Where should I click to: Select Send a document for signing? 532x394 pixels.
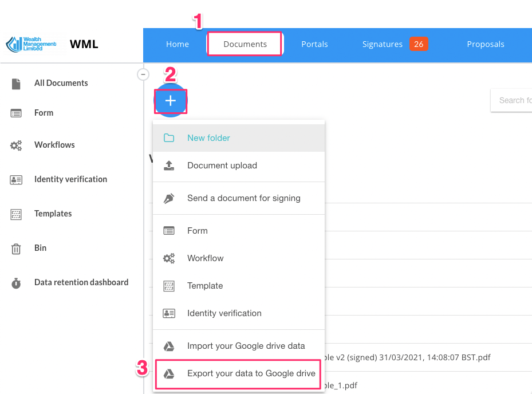243,198
